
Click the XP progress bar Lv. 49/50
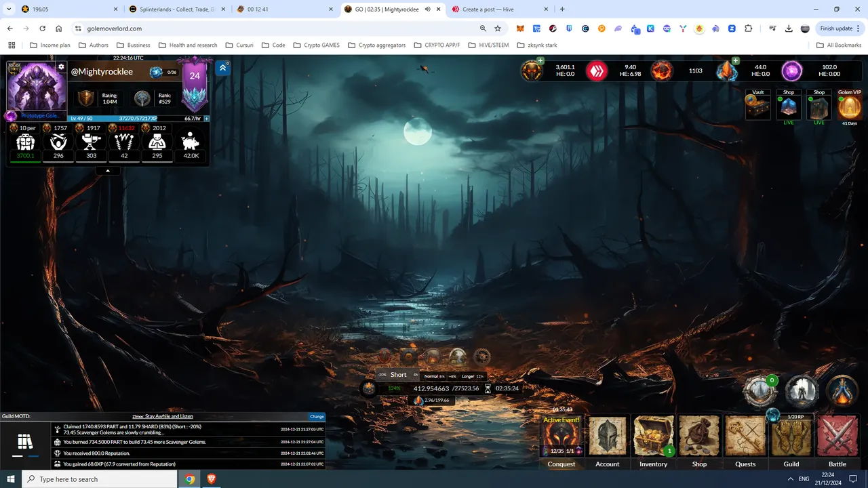click(x=135, y=119)
